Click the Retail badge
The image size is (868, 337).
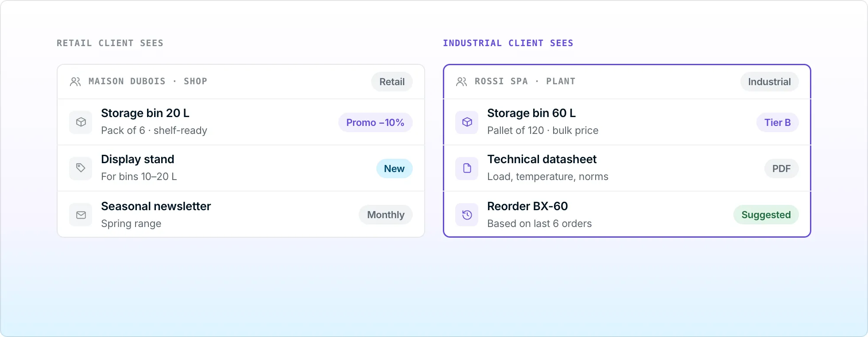392,82
